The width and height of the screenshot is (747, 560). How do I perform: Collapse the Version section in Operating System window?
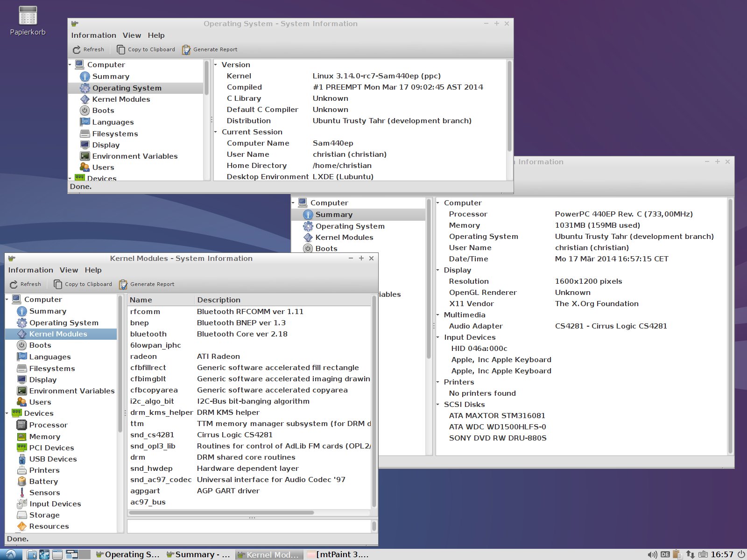pyautogui.click(x=216, y=65)
